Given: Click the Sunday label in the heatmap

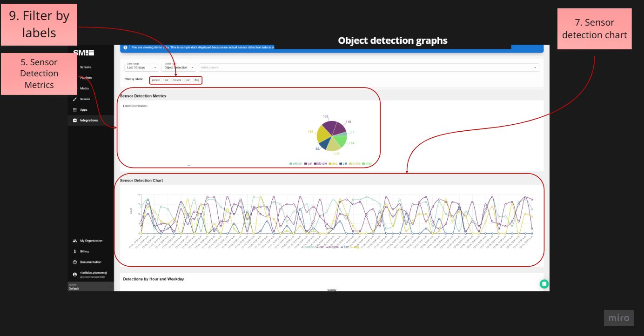Looking at the screenshot, I should (332, 290).
